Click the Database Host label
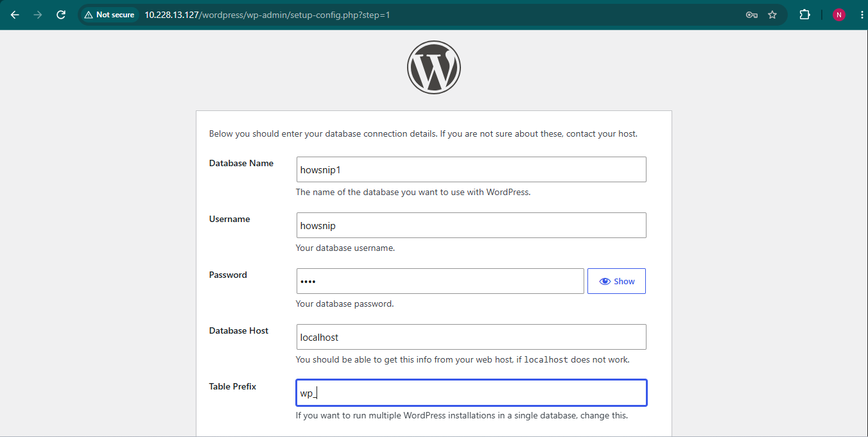This screenshot has height=437, width=868. click(x=239, y=330)
